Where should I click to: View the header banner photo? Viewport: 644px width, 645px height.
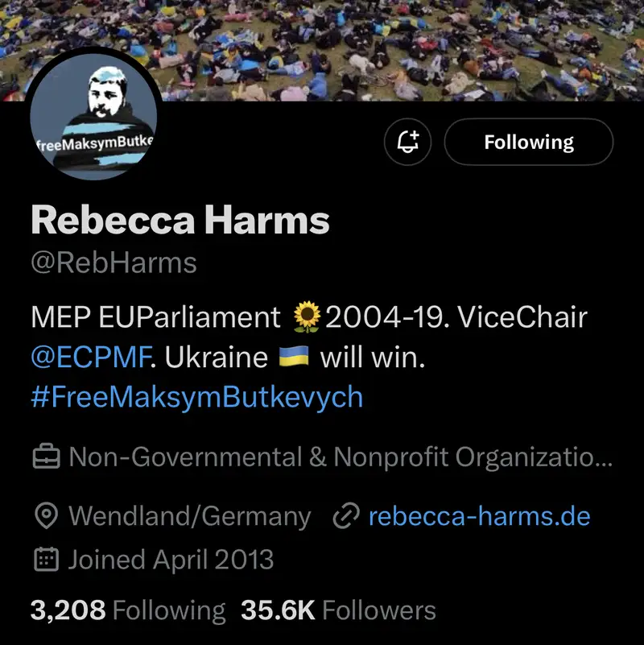(x=322, y=50)
